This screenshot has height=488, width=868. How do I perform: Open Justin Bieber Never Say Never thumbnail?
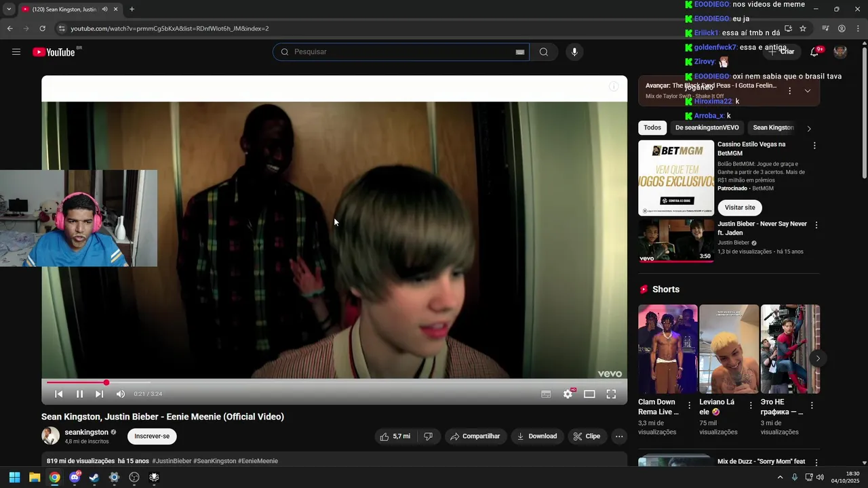coord(675,241)
